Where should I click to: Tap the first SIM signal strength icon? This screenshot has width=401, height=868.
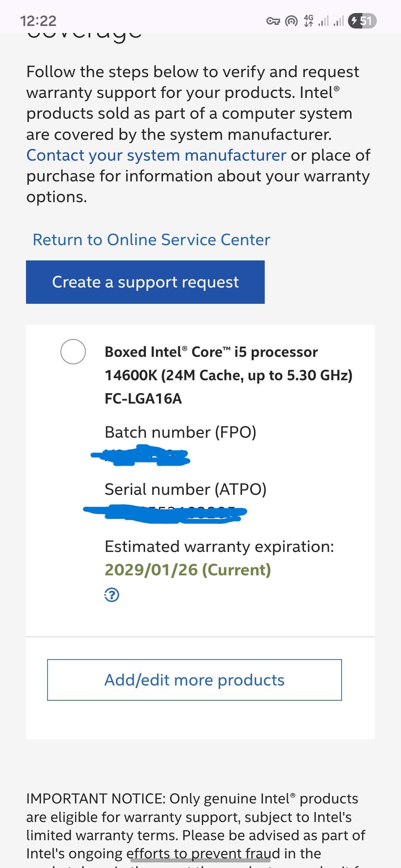(x=323, y=21)
